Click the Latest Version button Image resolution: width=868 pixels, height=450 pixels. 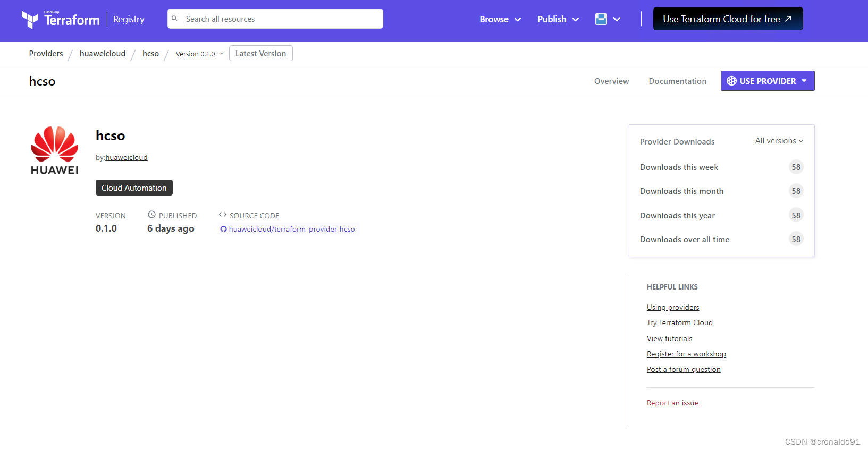(261, 53)
